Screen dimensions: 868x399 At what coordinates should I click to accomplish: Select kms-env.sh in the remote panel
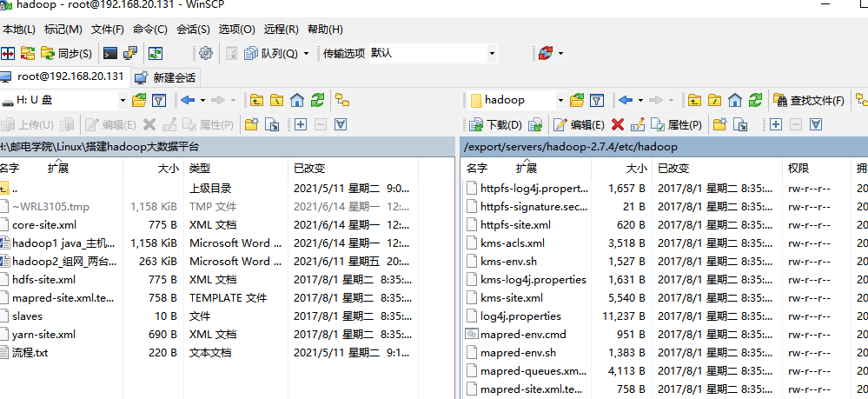pyautogui.click(x=508, y=262)
